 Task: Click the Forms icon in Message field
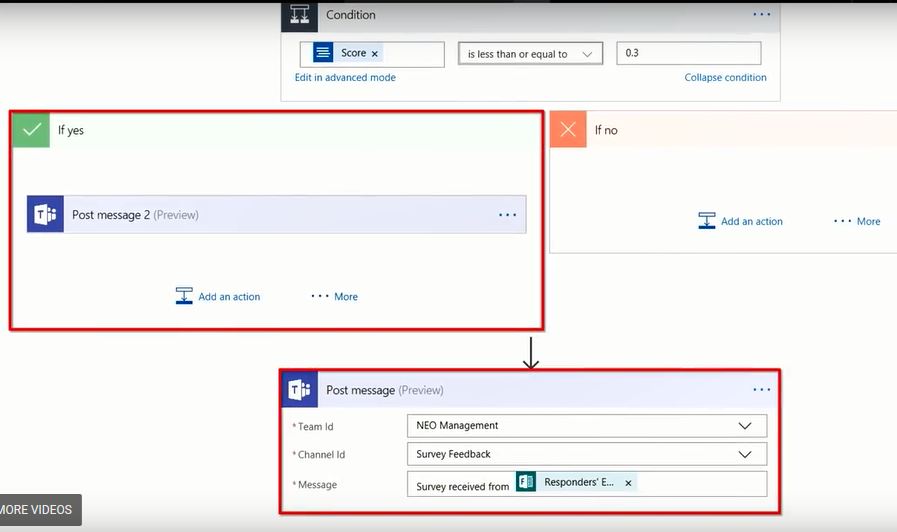(x=526, y=483)
